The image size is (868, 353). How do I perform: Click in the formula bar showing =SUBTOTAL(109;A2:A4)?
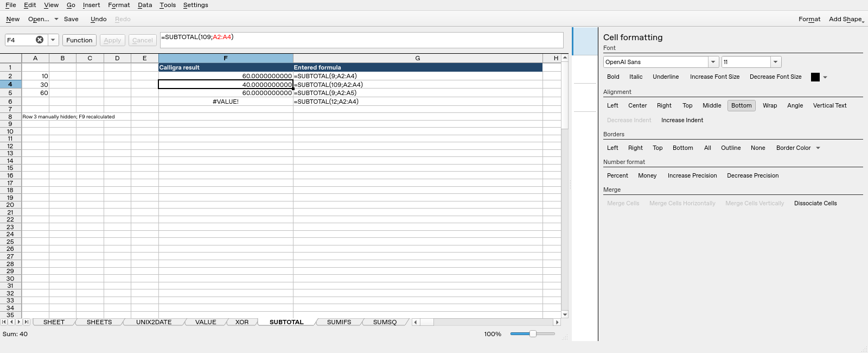point(361,40)
